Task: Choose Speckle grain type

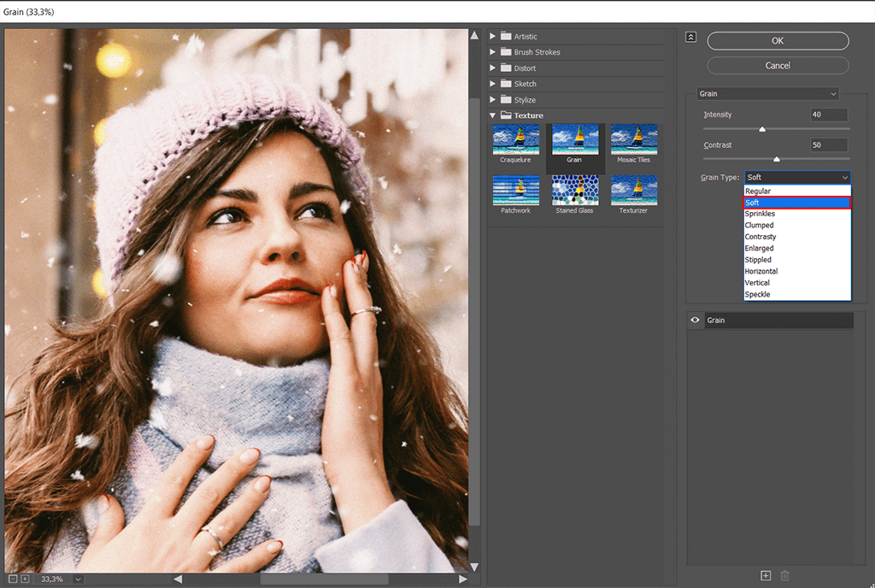Action: coord(797,295)
